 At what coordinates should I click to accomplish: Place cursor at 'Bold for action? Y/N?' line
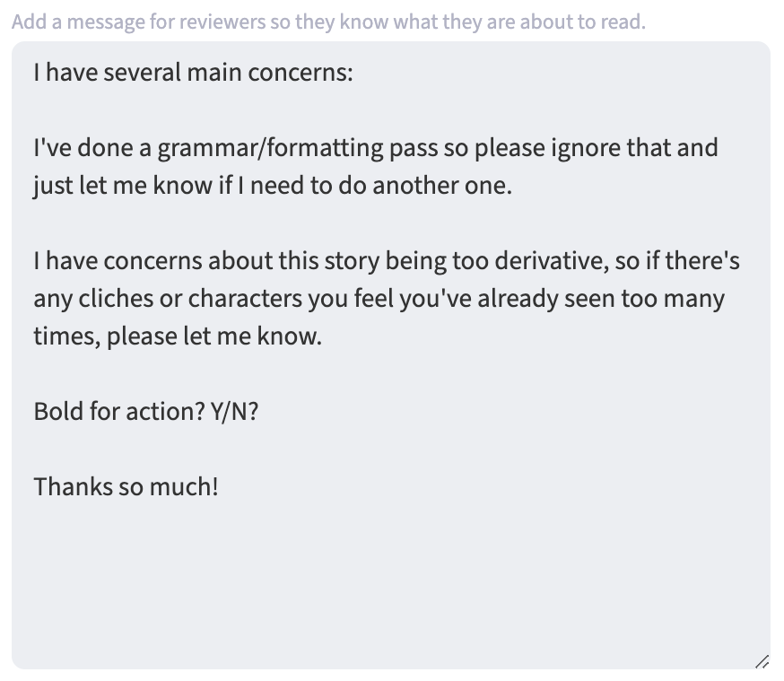(146, 411)
